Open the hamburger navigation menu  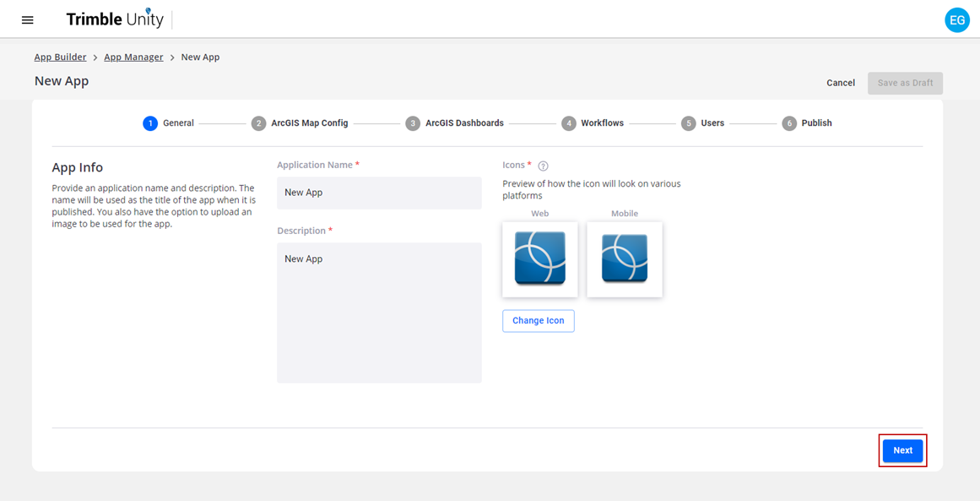(x=28, y=20)
